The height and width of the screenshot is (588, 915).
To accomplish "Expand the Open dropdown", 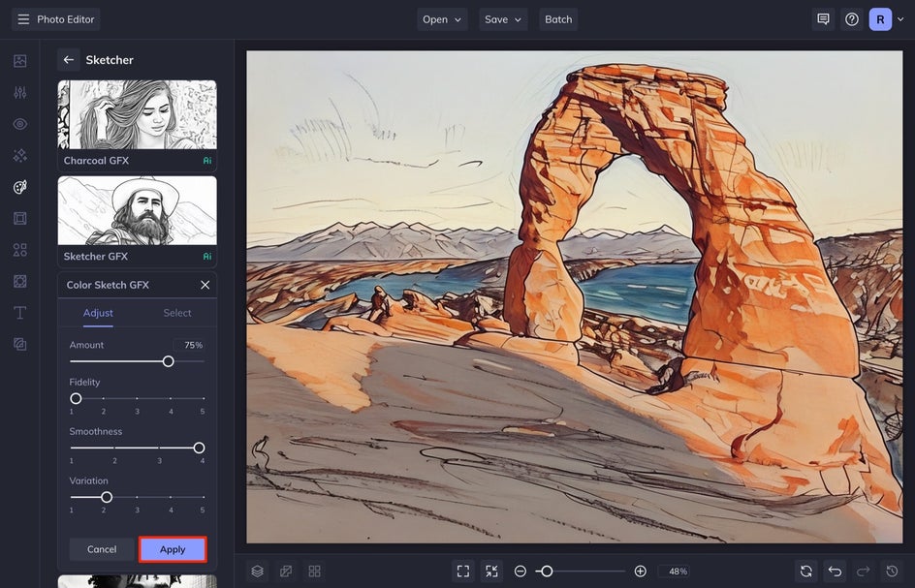I will [442, 19].
